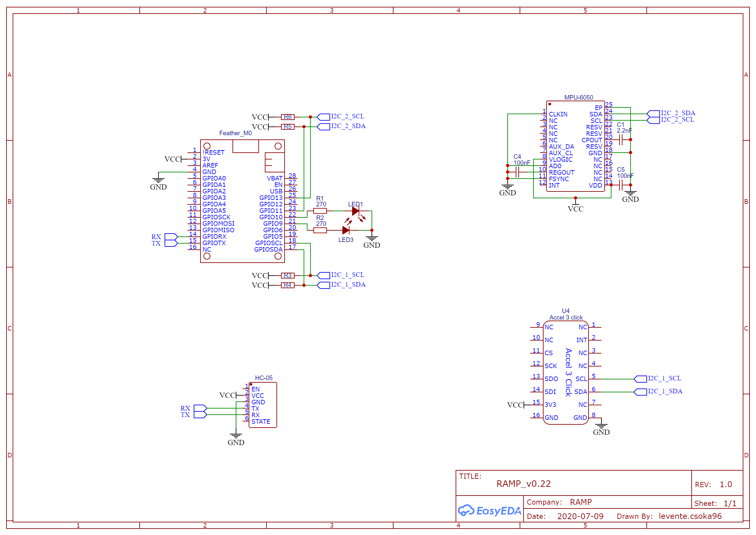Click capacitor C1 2.2nF symbol

621,140
